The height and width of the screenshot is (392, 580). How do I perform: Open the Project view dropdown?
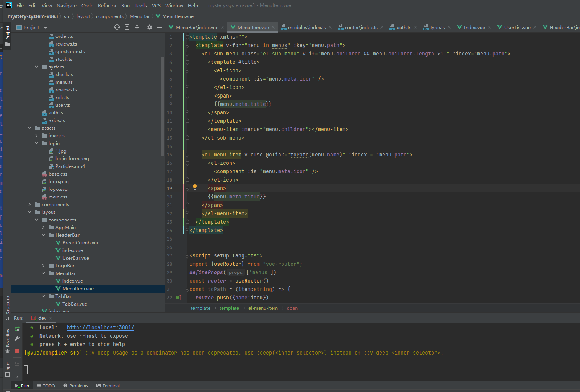tap(46, 28)
